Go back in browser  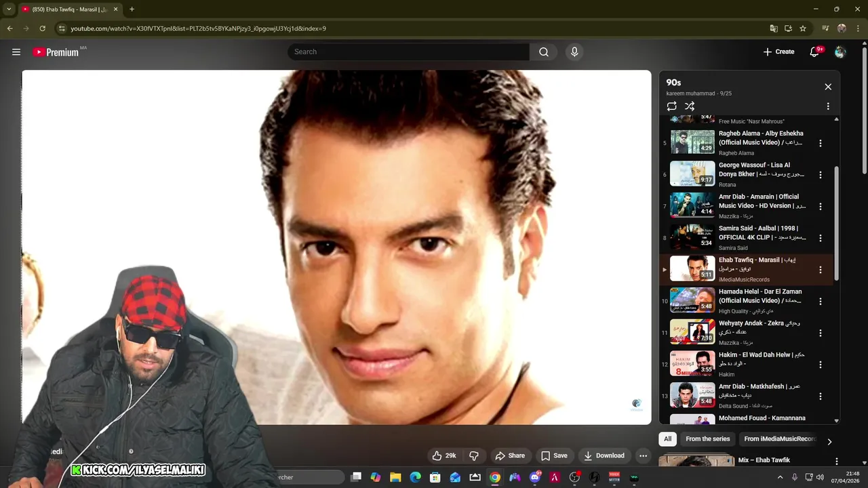coord(9,28)
